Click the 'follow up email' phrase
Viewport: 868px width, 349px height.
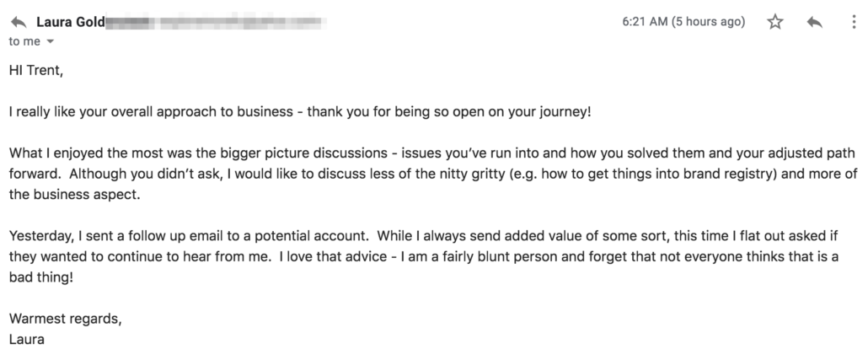(x=171, y=236)
